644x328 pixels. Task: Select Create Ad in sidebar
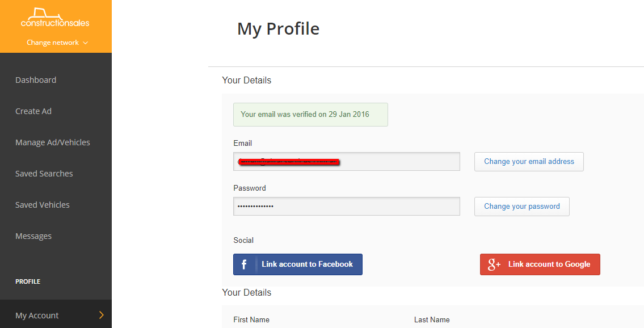[33, 111]
